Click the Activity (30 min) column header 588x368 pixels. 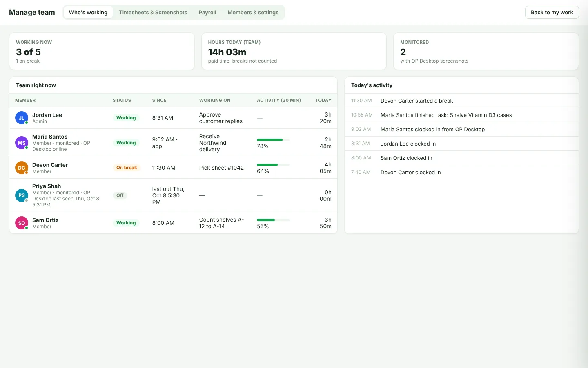(279, 100)
